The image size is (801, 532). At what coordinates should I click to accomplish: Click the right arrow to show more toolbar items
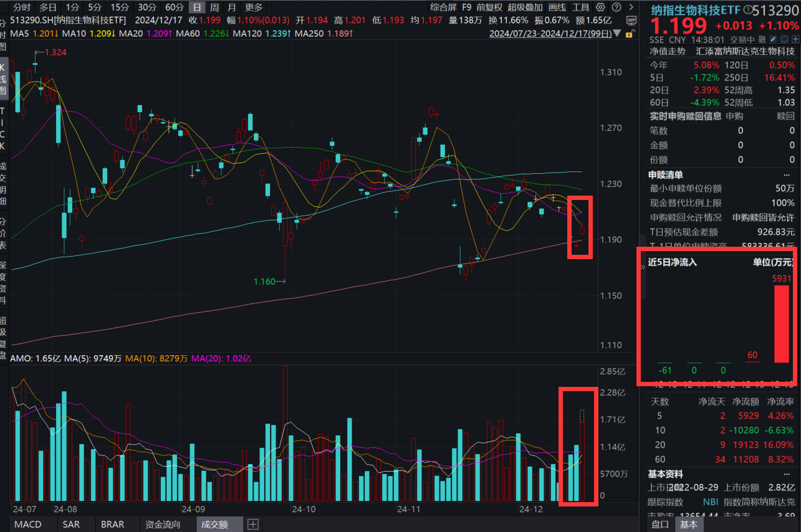631,7
